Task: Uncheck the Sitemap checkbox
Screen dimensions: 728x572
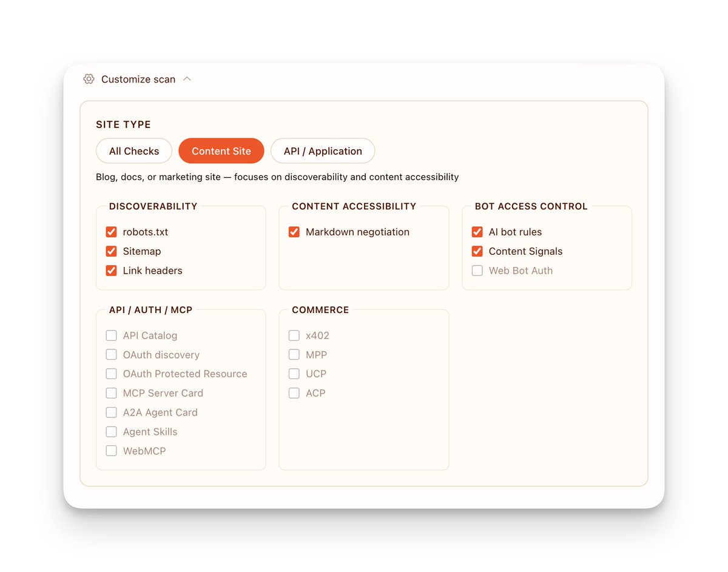Action: 111,251
